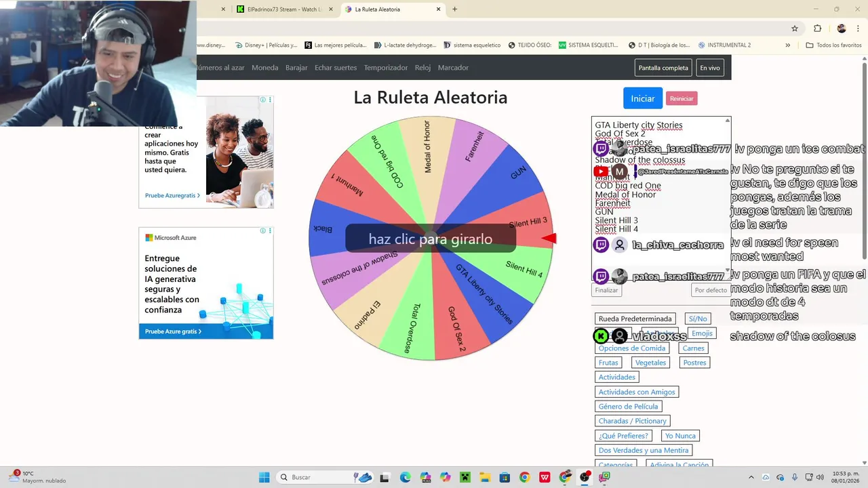Click the 'Pantalla completa' button

pos(663,68)
